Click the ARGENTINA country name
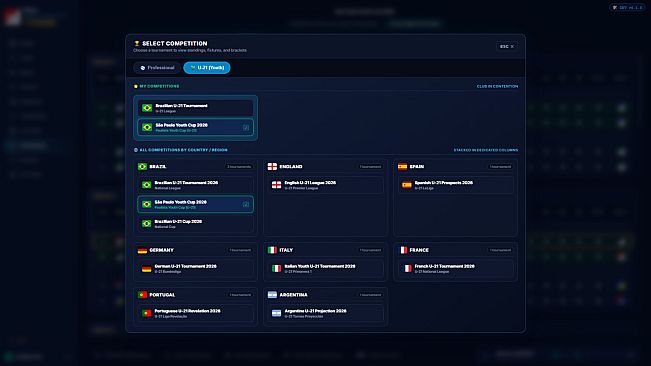The height and width of the screenshot is (366, 651). coord(294,295)
